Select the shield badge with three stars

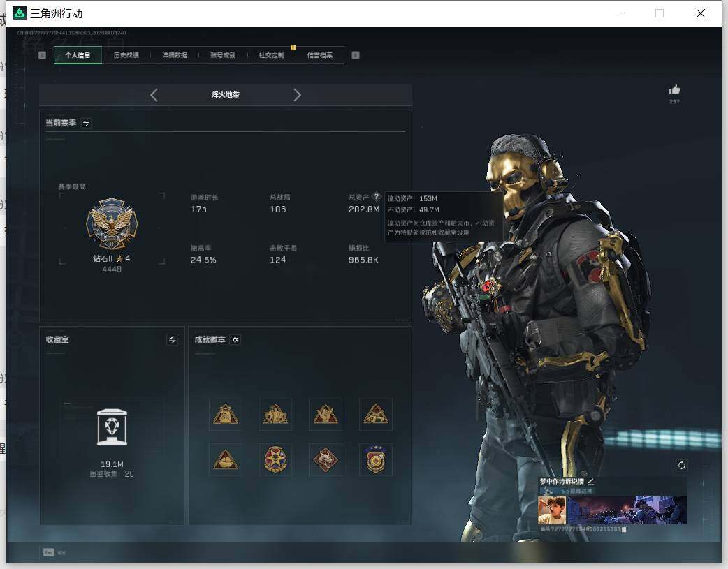click(376, 460)
